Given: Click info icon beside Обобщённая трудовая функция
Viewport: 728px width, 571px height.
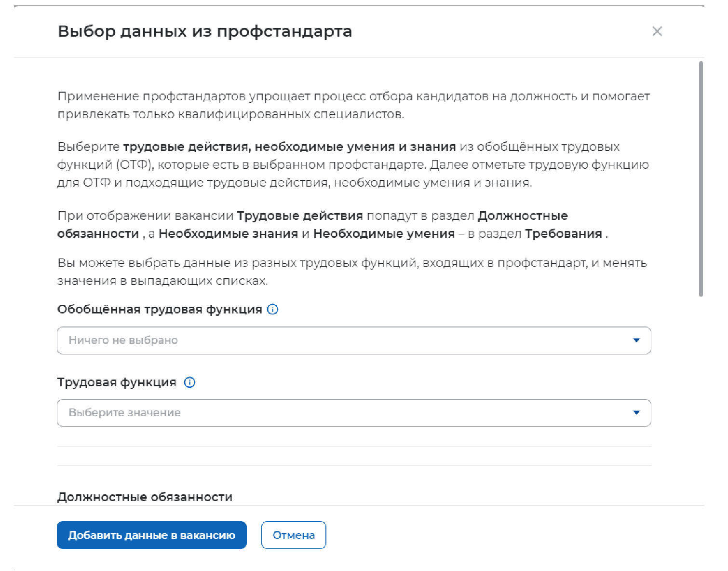Looking at the screenshot, I should (x=272, y=310).
